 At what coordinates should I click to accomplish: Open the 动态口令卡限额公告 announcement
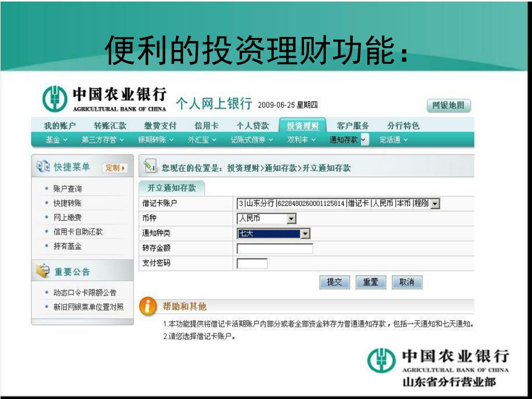85,292
